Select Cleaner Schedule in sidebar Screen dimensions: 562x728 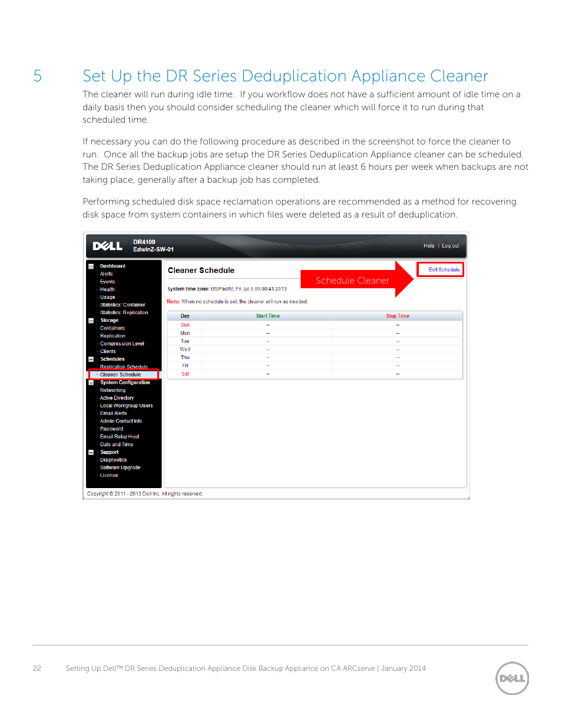120,374
